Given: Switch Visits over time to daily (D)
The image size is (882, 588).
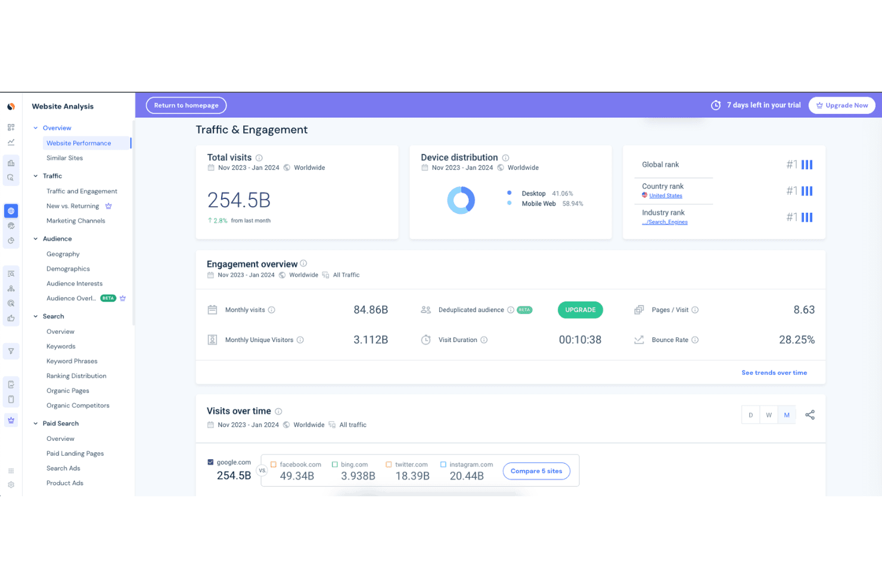Looking at the screenshot, I should click(751, 415).
